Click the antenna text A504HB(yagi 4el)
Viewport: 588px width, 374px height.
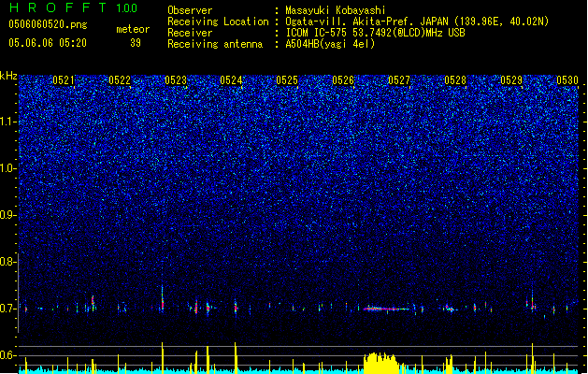(x=330, y=44)
